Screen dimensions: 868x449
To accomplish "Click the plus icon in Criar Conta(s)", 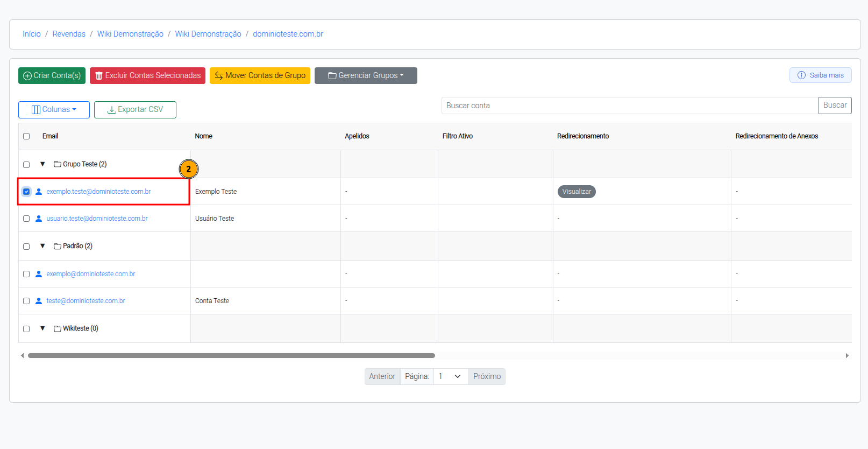I will click(27, 76).
